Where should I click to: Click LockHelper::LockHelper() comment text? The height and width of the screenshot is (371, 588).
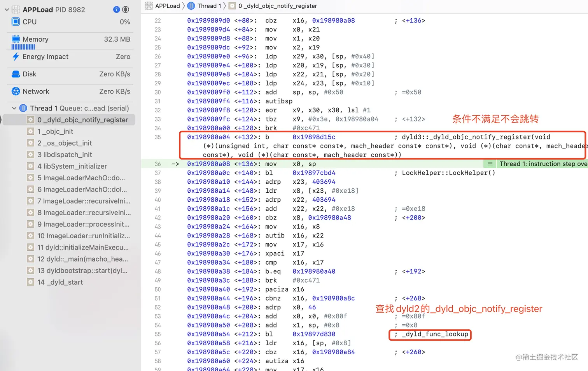coord(449,173)
